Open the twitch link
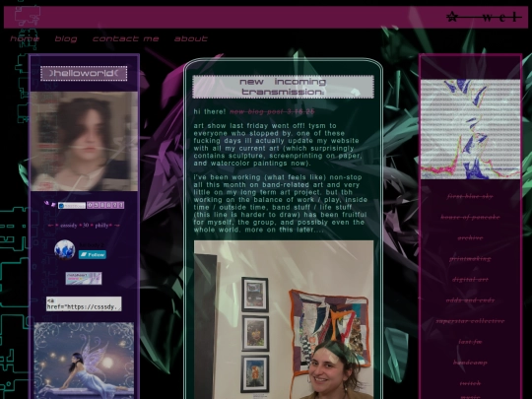Viewport: 532px width, 399px height. [x=470, y=383]
